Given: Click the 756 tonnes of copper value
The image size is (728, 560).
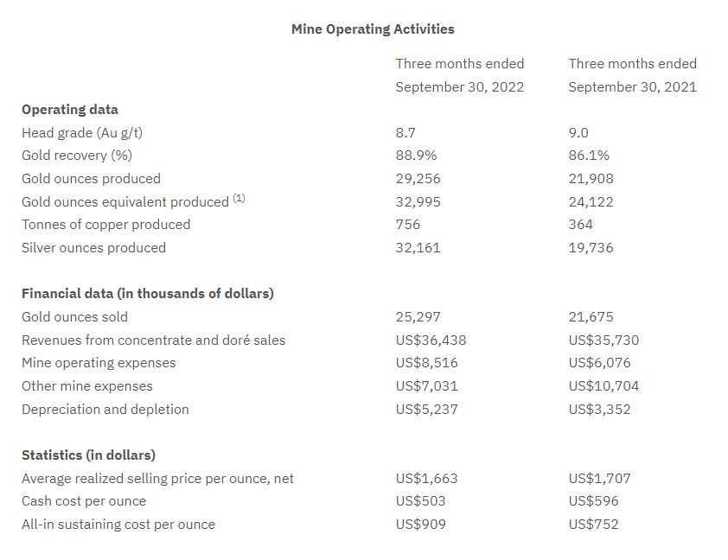Looking at the screenshot, I should (x=407, y=225).
